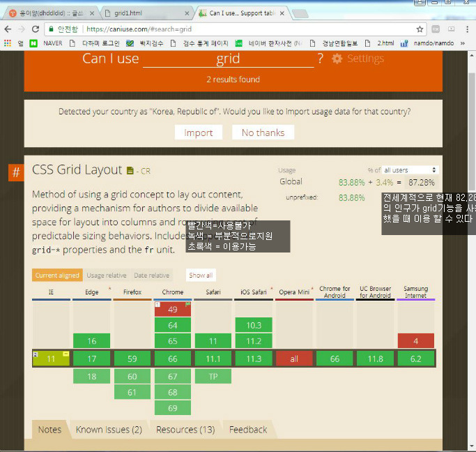Click the iOS Safari 10.3 cell
The image size is (476, 452).
point(254,325)
